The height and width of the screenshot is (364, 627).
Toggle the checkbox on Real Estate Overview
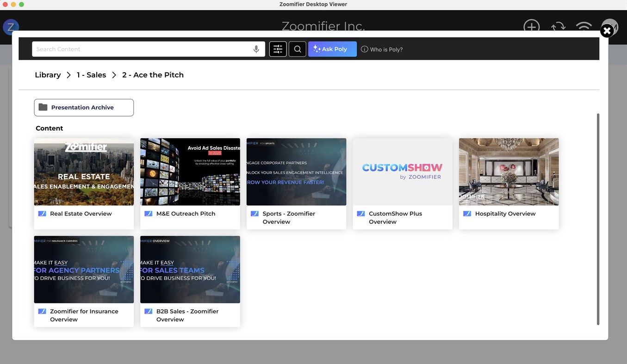click(x=42, y=213)
